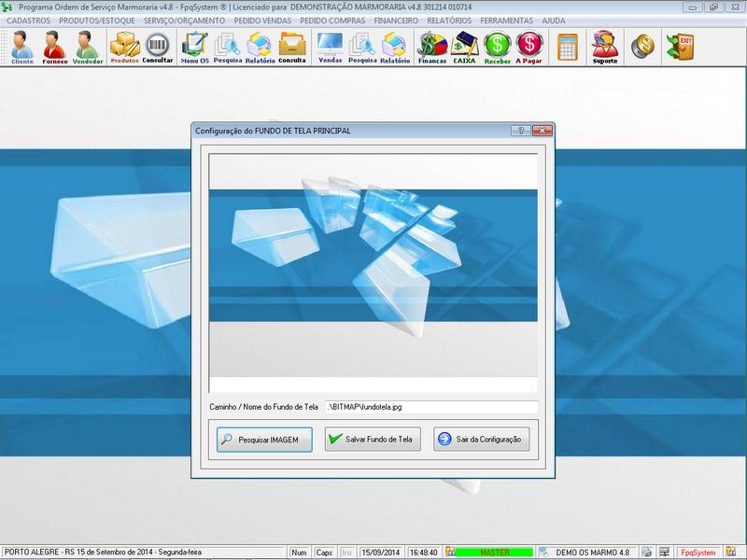The width and height of the screenshot is (747, 560).
Task: Open the Cliente registration icon
Action: (x=21, y=48)
